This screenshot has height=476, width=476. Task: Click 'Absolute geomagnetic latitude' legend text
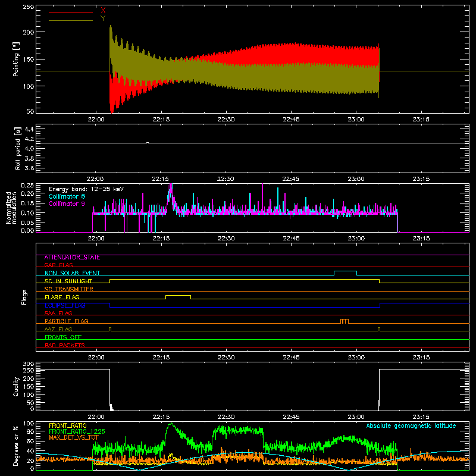tap(411, 425)
